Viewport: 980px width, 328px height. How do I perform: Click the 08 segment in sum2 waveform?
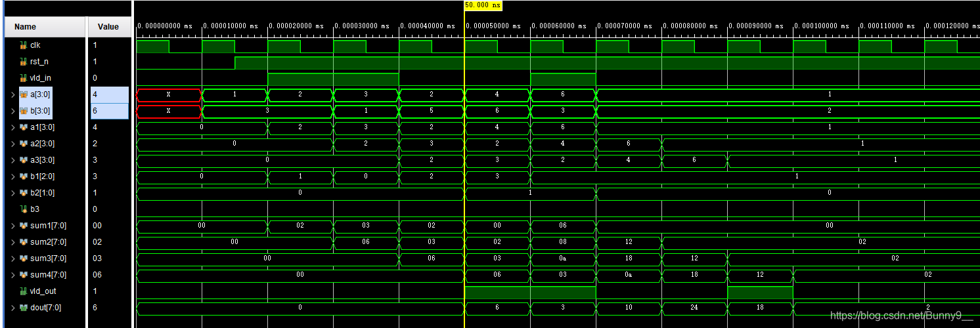563,242
